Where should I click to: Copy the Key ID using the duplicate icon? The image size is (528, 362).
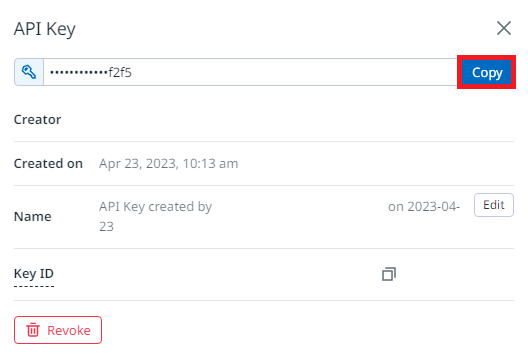click(x=389, y=274)
